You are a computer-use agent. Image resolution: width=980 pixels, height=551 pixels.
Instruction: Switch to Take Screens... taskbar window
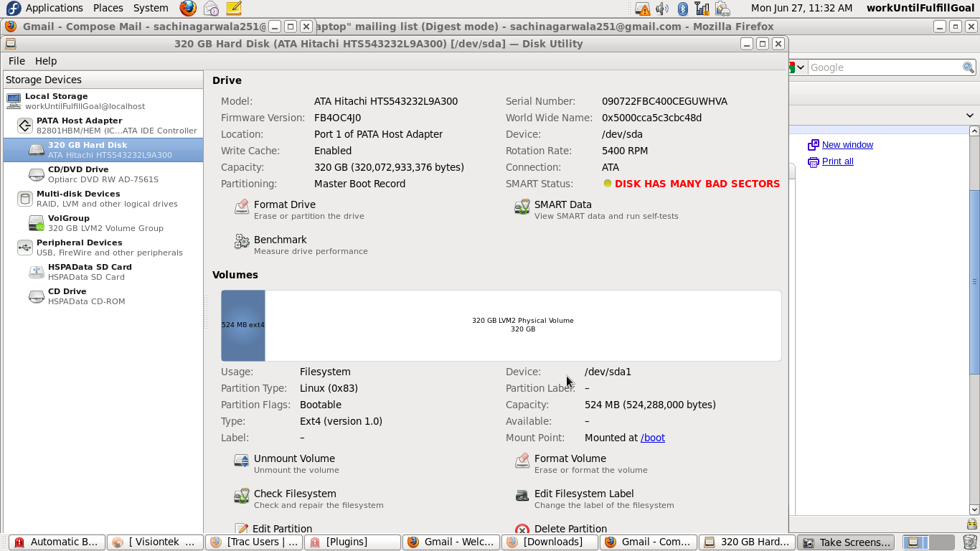point(846,542)
